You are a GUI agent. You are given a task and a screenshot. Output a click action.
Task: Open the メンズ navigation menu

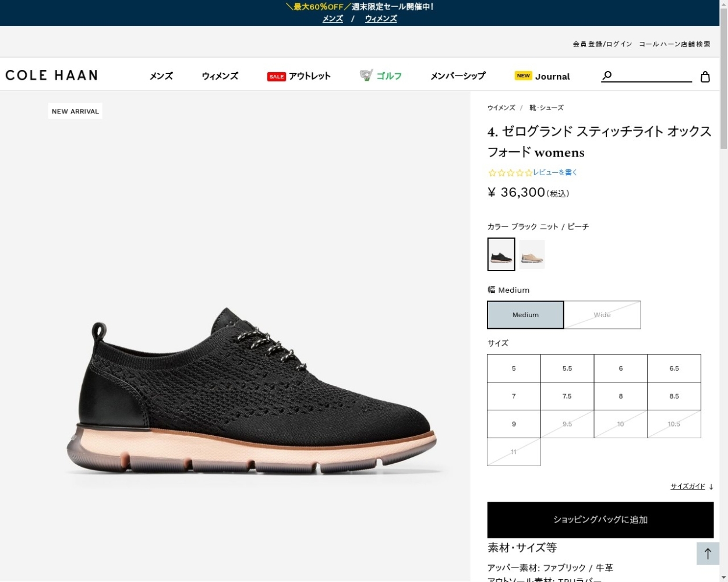(161, 76)
